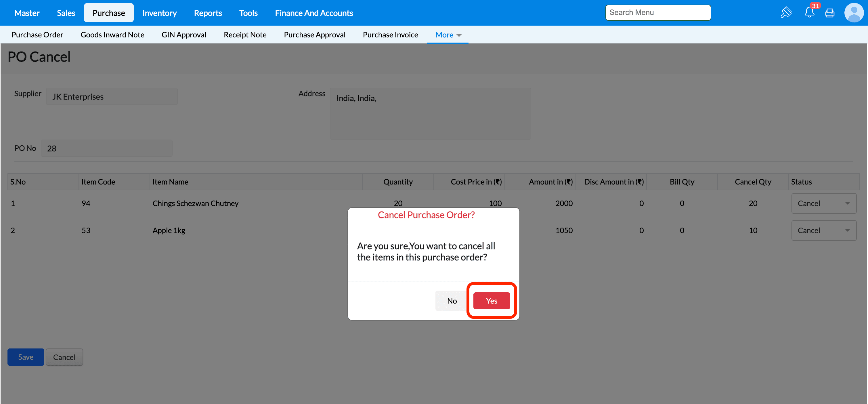The image size is (868, 404).
Task: Select the Reports menu item
Action: coord(208,13)
